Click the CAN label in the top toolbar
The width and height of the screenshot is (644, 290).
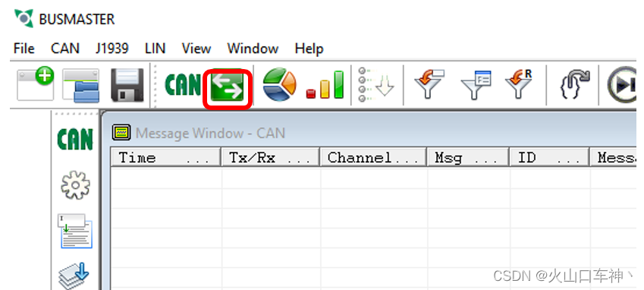coord(183,84)
